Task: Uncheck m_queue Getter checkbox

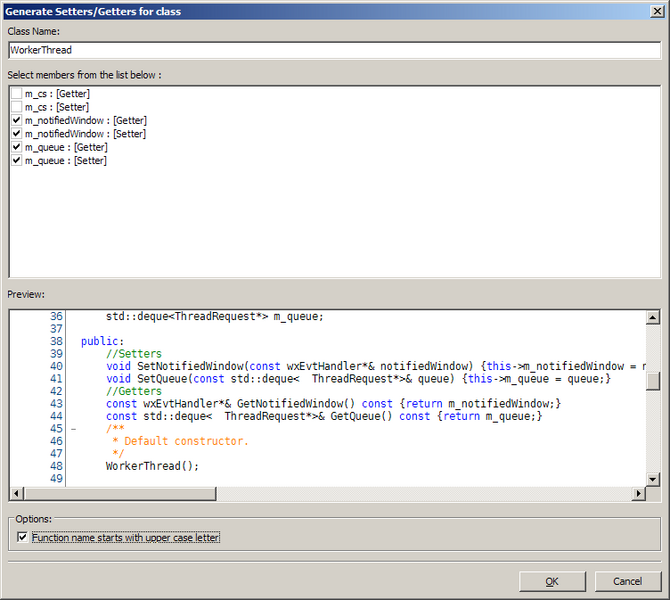Action: (16, 147)
